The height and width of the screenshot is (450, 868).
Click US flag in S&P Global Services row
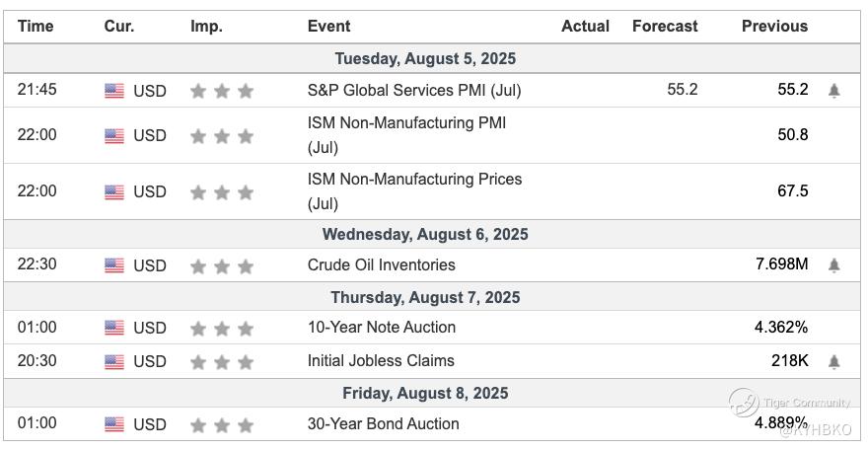(114, 91)
